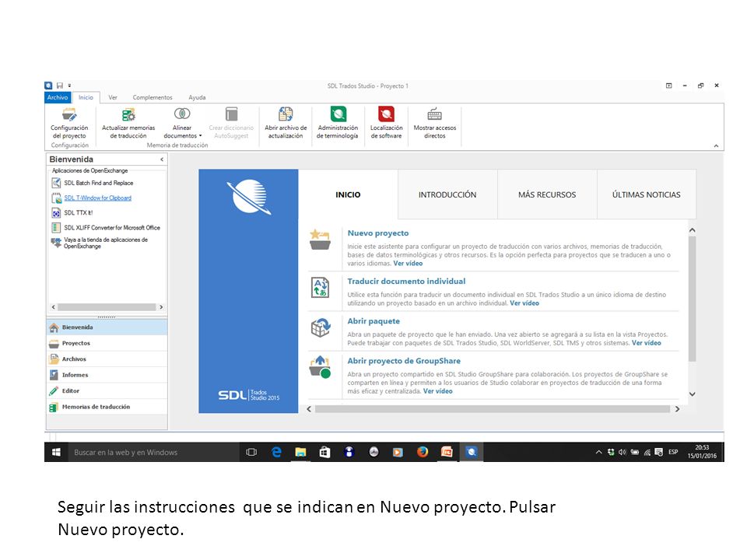This screenshot has height=560, width=747.
Task: Collapse the Bienvenida navigation pane
Action: point(162,159)
